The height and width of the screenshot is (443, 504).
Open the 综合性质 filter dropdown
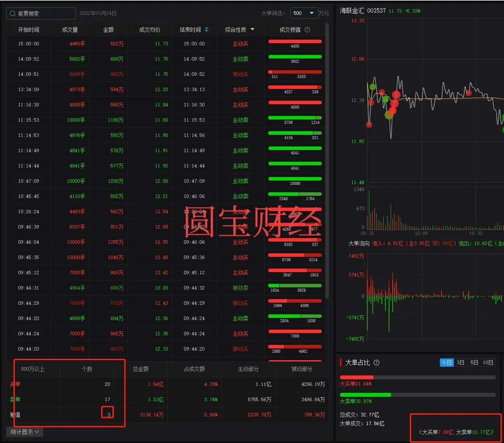253,30
